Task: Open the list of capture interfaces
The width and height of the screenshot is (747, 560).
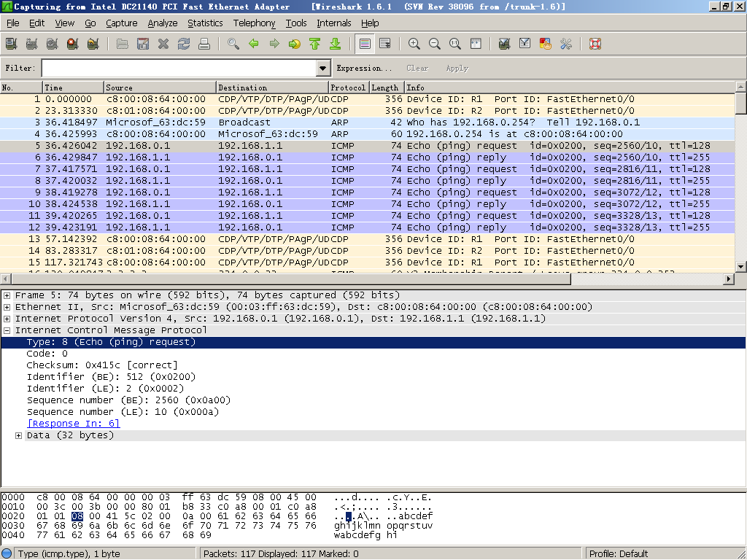Action: (x=12, y=44)
